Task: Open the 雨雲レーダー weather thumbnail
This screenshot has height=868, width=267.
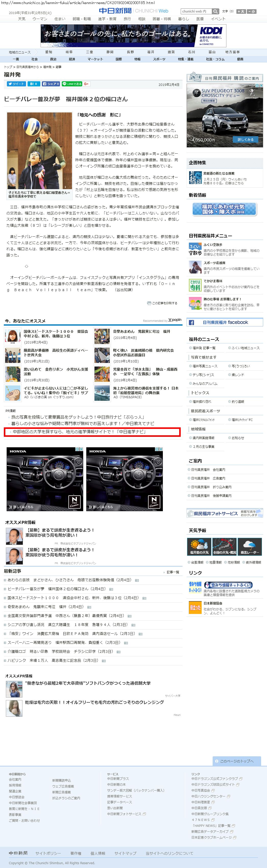Action: (249, 546)
